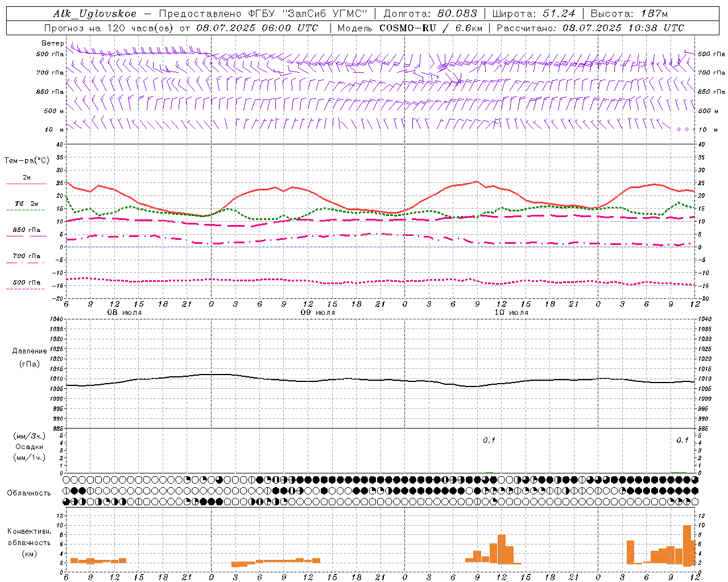The height and width of the screenshot is (582, 728).
Task: Click the 'Долгота: 80.083' header field
Action: tap(430, 14)
